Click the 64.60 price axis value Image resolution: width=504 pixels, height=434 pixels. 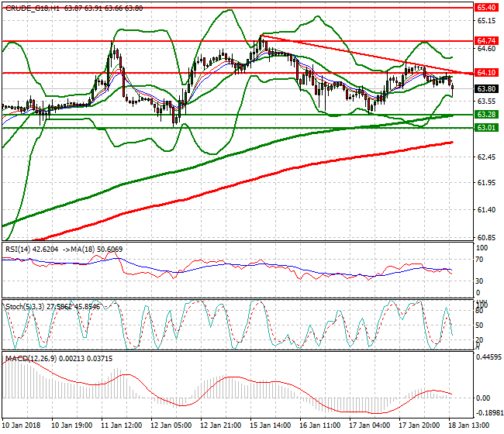click(x=486, y=49)
